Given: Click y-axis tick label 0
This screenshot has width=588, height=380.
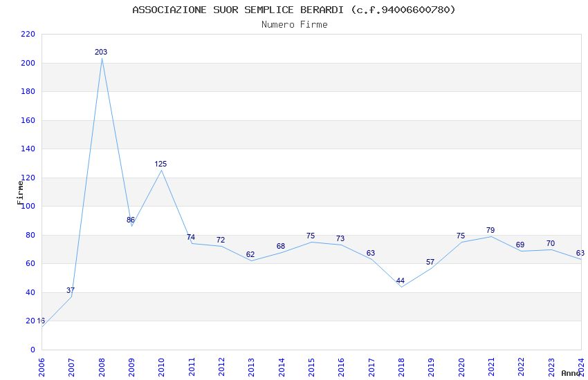Looking at the screenshot, I should tap(33, 350).
